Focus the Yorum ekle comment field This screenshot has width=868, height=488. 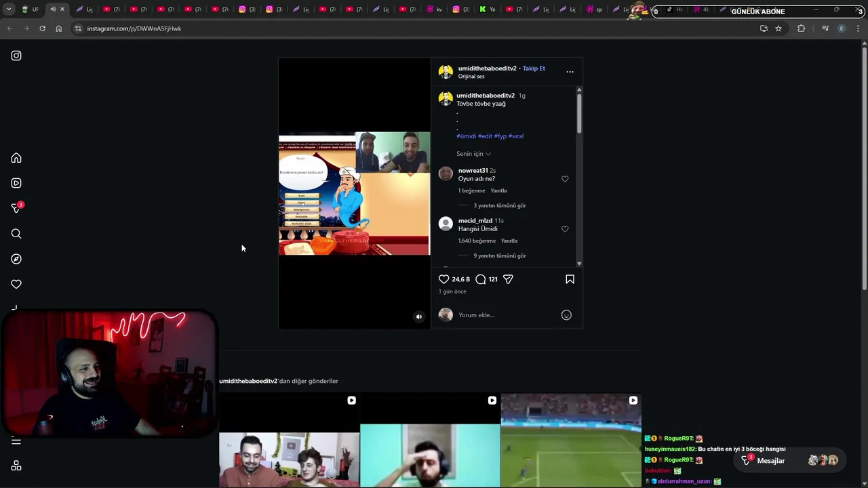[505, 315]
